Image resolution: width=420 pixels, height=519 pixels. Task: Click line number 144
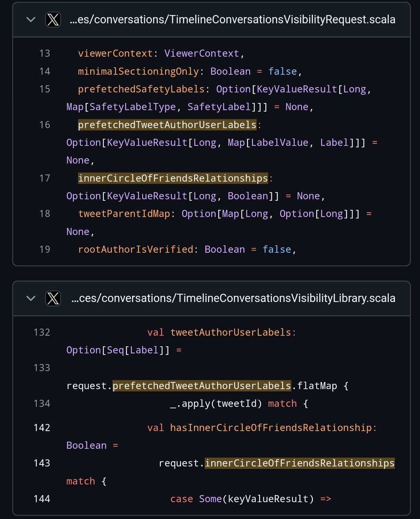coord(42,499)
